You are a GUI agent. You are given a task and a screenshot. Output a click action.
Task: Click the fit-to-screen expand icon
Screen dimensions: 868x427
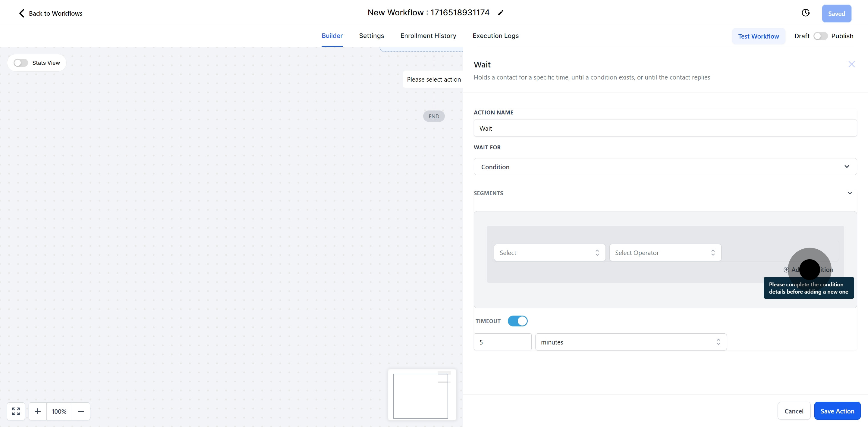[x=16, y=411]
